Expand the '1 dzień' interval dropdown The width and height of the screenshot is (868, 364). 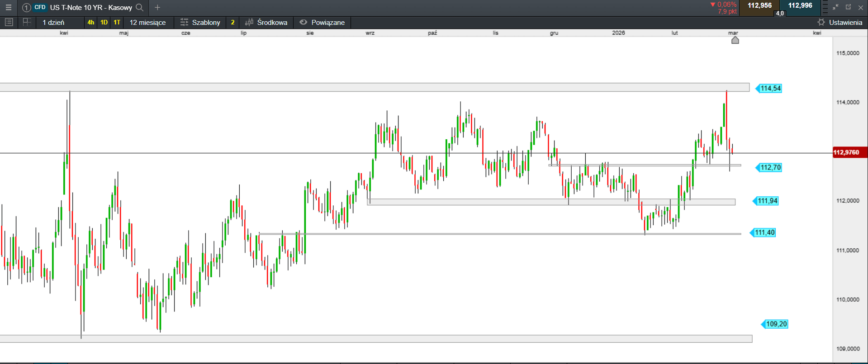pyautogui.click(x=53, y=22)
